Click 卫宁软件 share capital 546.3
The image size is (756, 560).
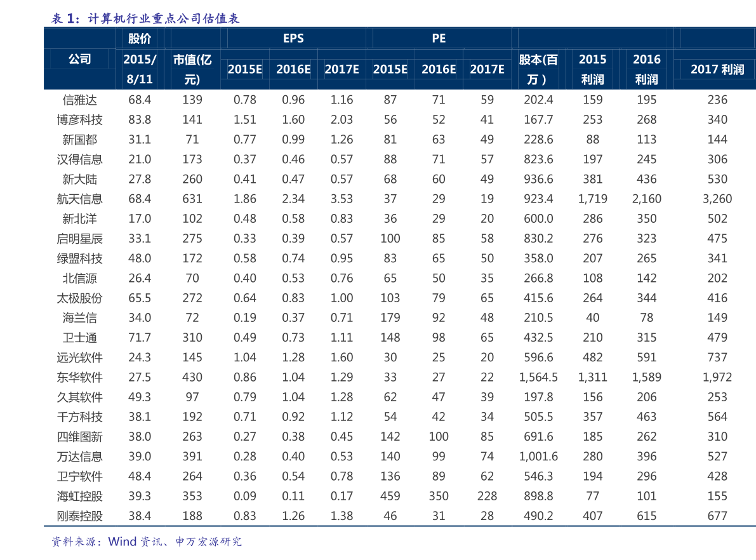click(x=538, y=476)
